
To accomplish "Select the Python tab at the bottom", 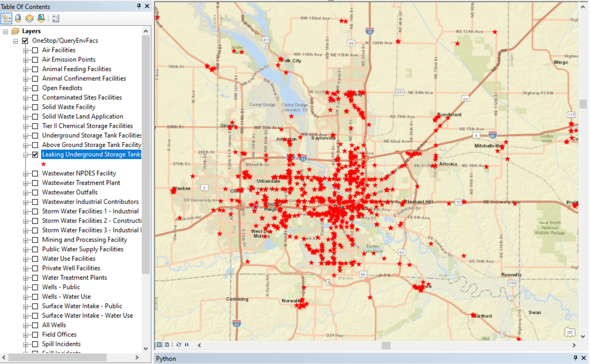I will point(166,358).
